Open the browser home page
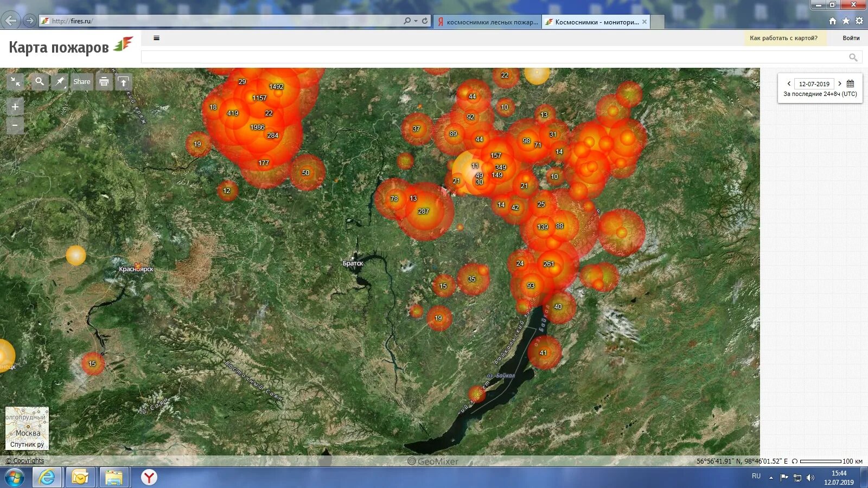This screenshot has width=868, height=488. coord(832,21)
